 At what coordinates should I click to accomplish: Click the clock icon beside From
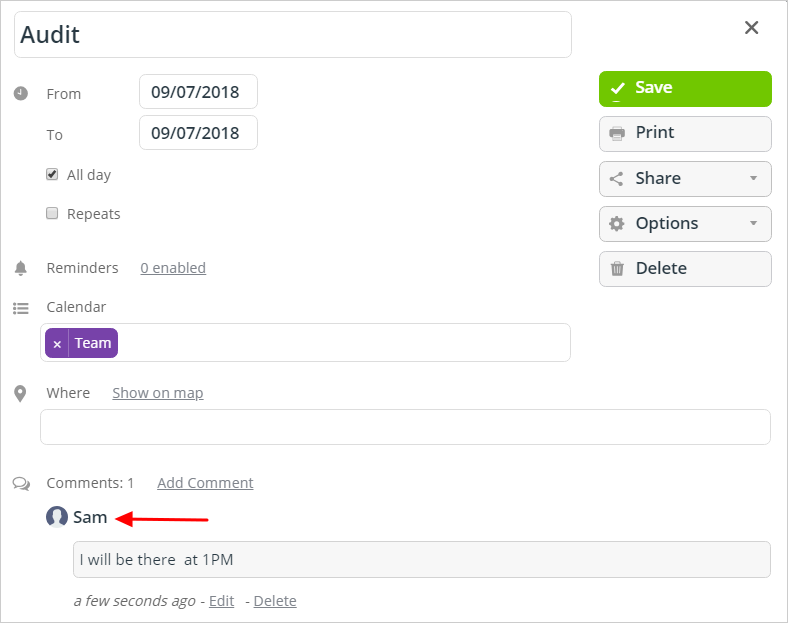[x=21, y=93]
